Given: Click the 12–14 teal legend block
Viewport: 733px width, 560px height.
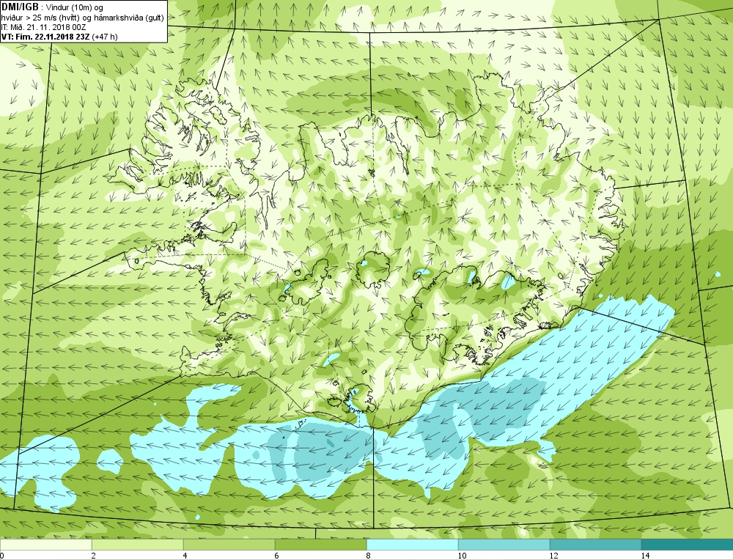Looking at the screenshot, I should [595, 545].
